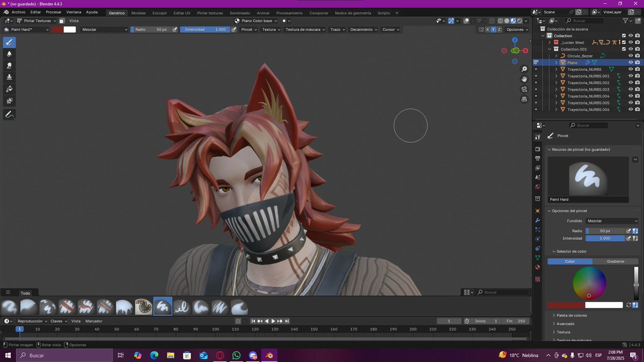Toggle Z axis symmetry button
Viewport: 644px width, 362px height.
pos(500,29)
